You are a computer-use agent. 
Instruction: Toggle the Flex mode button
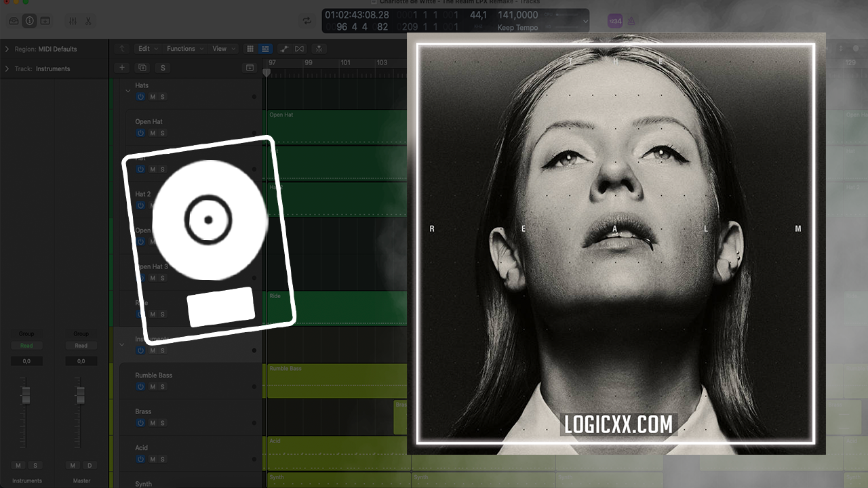pyautogui.click(x=300, y=49)
